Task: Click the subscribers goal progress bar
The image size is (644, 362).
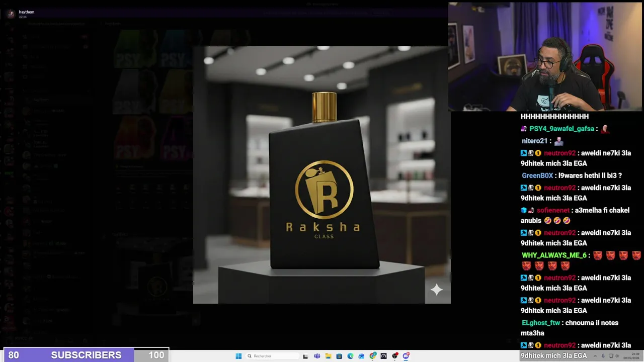Action: pos(86,355)
